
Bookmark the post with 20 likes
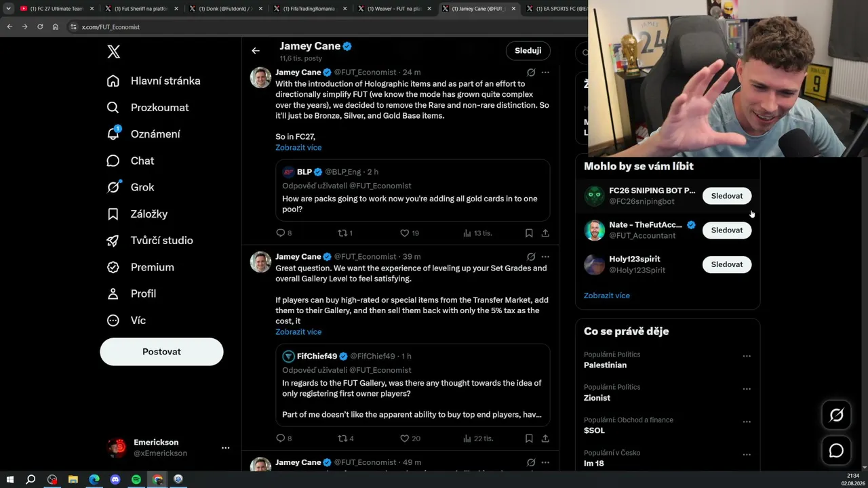[x=529, y=439]
